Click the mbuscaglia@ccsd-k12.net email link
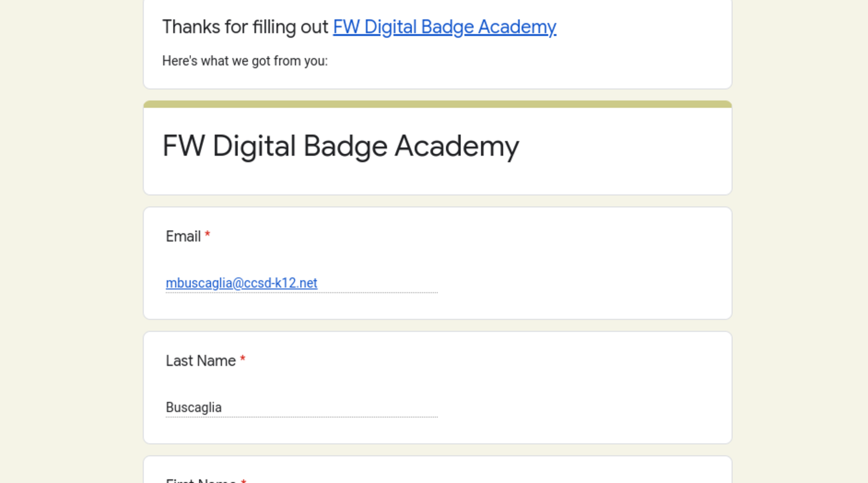This screenshot has width=868, height=483. (x=241, y=283)
